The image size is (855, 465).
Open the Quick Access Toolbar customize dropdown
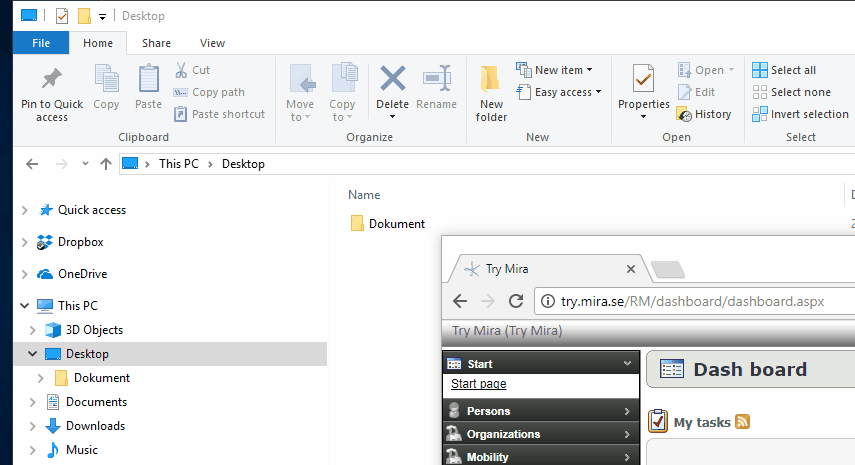[103, 17]
